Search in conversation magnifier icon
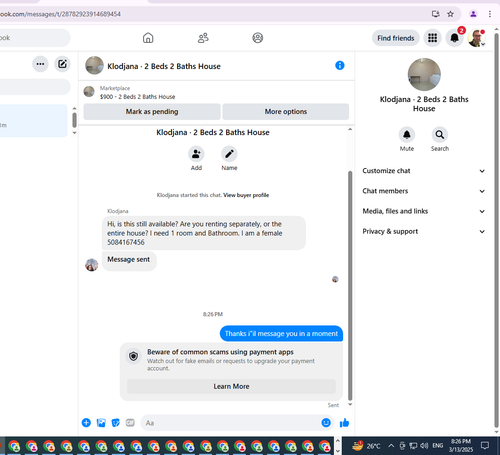500x455 pixels. (440, 135)
